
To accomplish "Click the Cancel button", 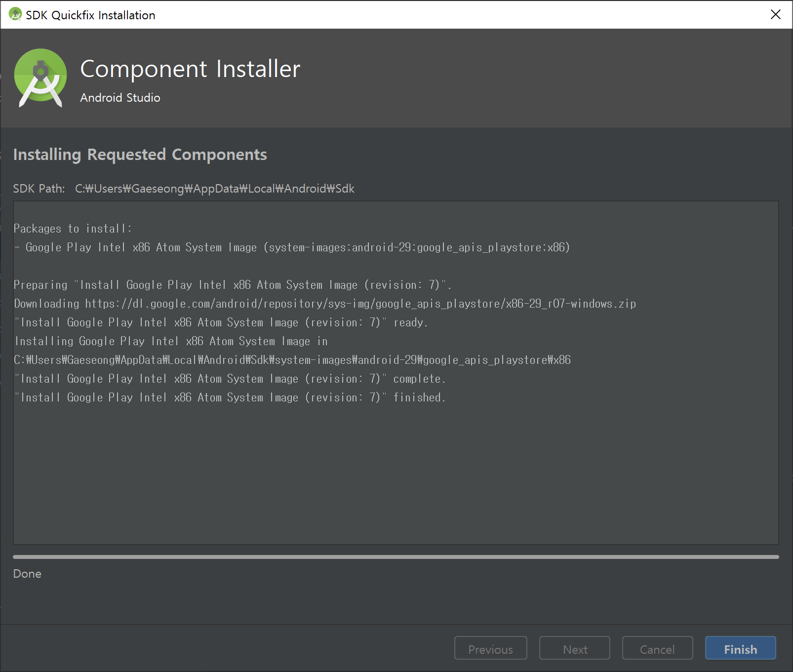I will click(657, 648).
